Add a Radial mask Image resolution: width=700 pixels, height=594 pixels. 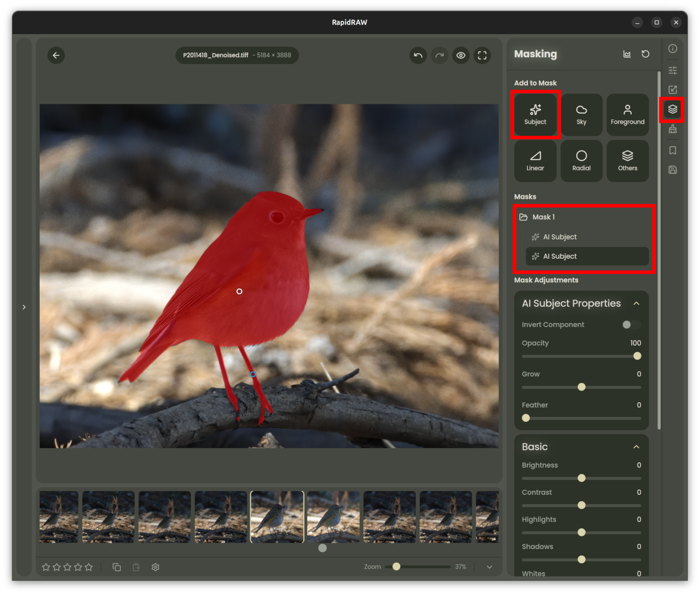[x=582, y=161]
